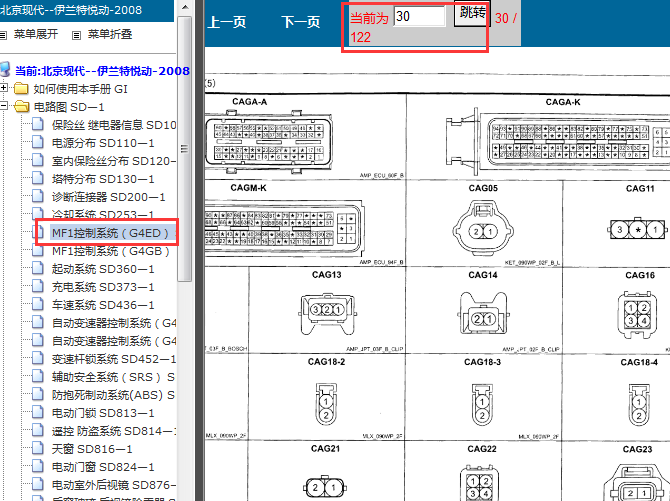670x501 pixels.
Task: Open 诊断连接器 SD200-1 entry
Action: coord(109,197)
